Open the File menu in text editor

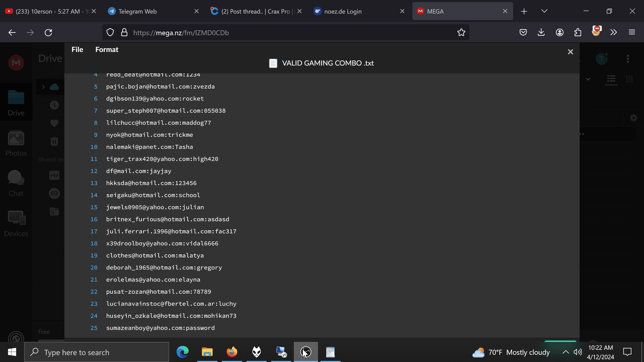click(x=77, y=49)
